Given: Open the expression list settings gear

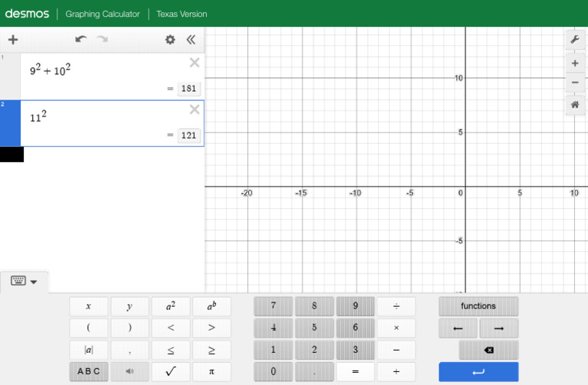Looking at the screenshot, I should [170, 39].
